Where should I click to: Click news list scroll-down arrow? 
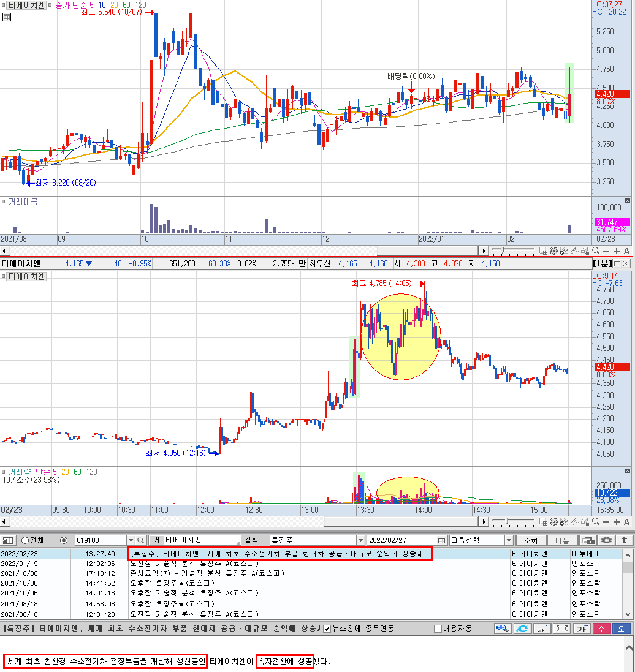coord(628,614)
